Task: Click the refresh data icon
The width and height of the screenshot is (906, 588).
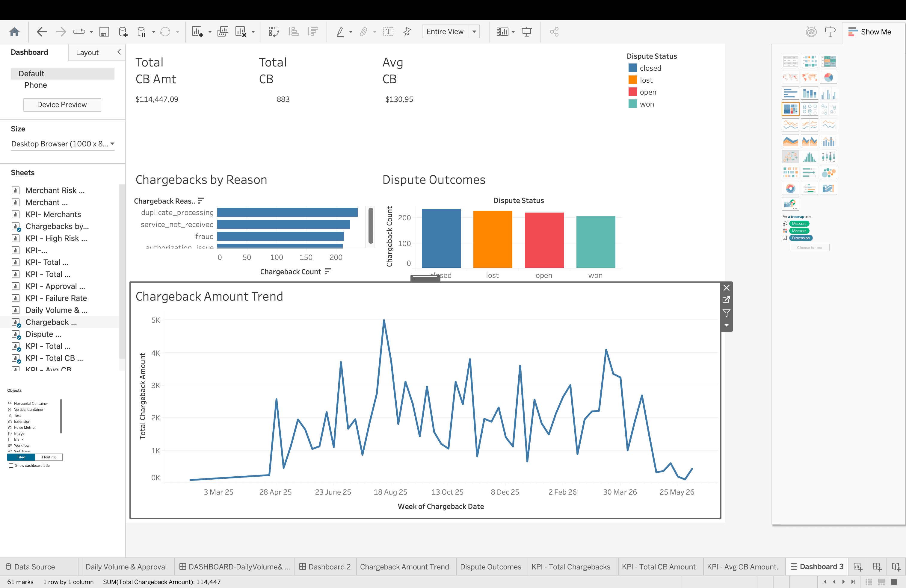Action: 165,31
